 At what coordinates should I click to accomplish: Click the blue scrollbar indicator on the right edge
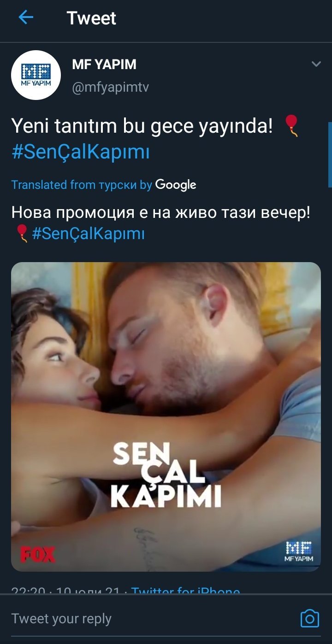click(330, 154)
